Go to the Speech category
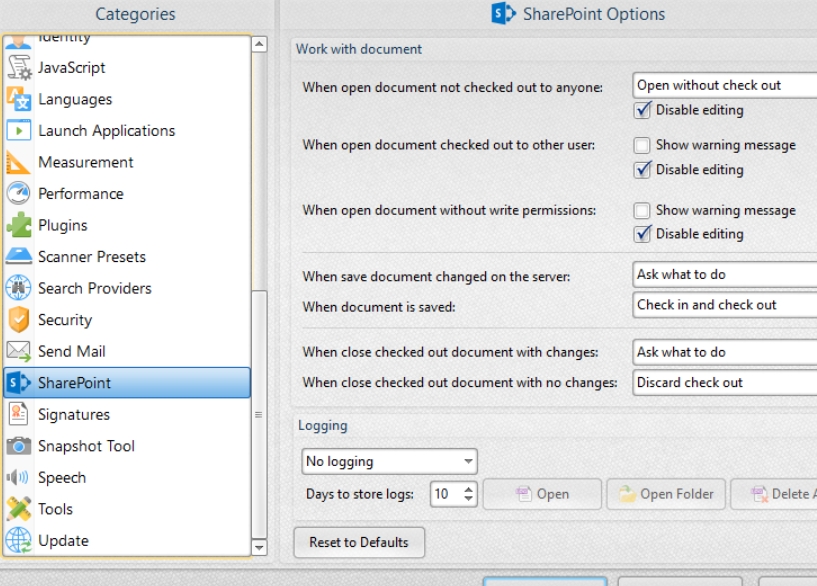 pyautogui.click(x=127, y=477)
